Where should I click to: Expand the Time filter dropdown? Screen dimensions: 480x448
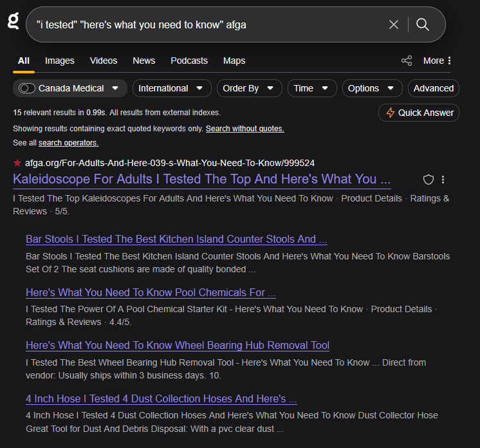pos(311,88)
